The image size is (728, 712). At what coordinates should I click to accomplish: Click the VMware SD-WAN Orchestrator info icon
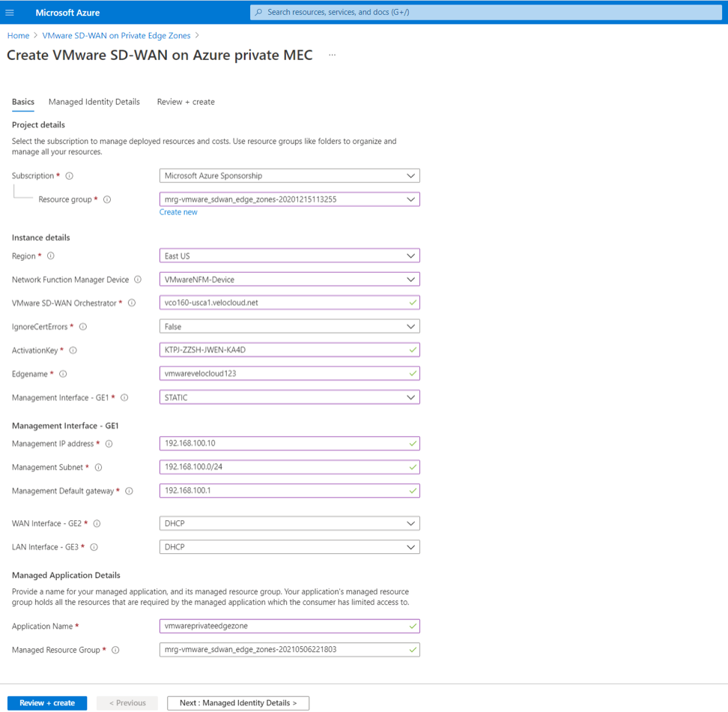(132, 303)
